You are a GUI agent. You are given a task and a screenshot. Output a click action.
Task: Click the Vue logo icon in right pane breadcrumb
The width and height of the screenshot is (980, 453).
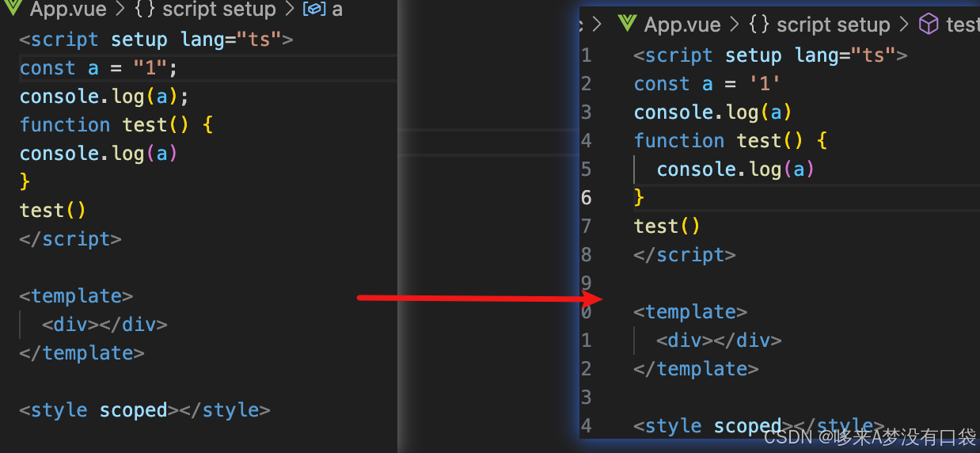628,24
